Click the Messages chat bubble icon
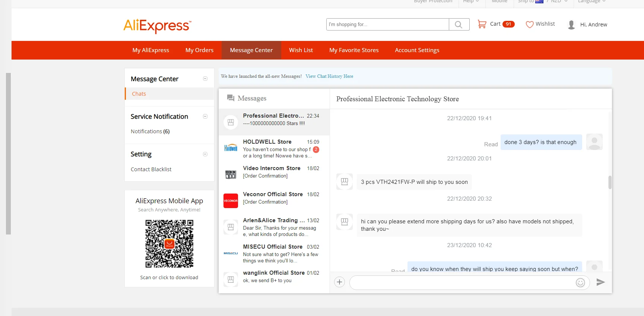 pyautogui.click(x=231, y=98)
